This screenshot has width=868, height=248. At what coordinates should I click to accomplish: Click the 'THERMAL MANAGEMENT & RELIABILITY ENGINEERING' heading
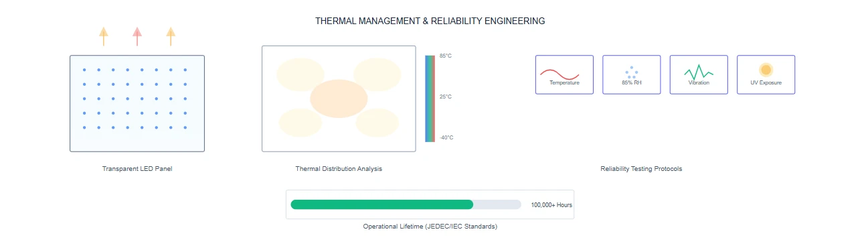pos(430,21)
